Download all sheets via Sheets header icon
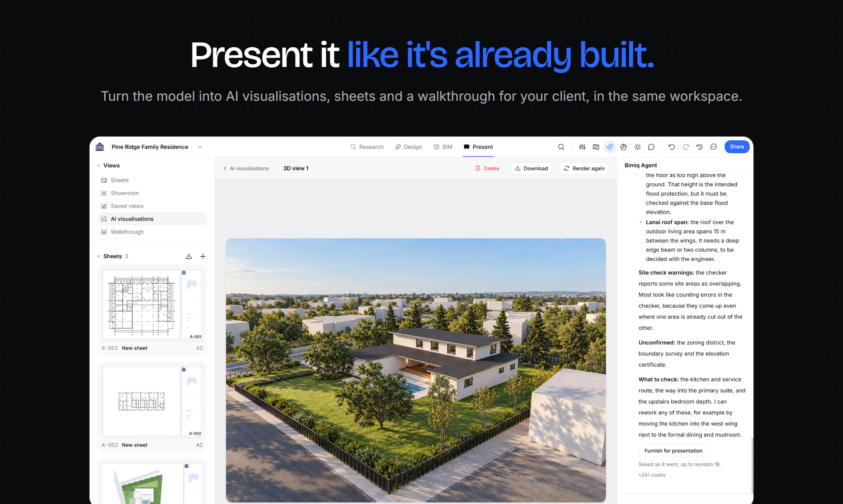The image size is (843, 504). pos(189,256)
